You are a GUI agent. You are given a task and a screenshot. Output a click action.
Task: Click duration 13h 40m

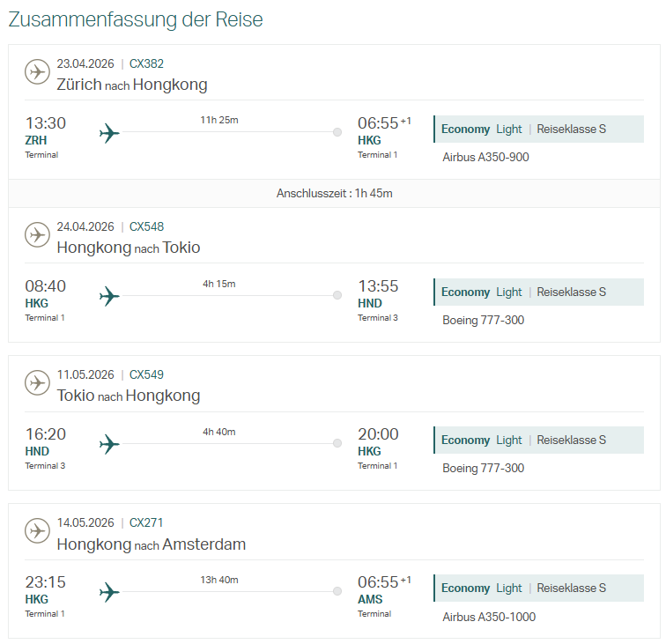pos(219,580)
